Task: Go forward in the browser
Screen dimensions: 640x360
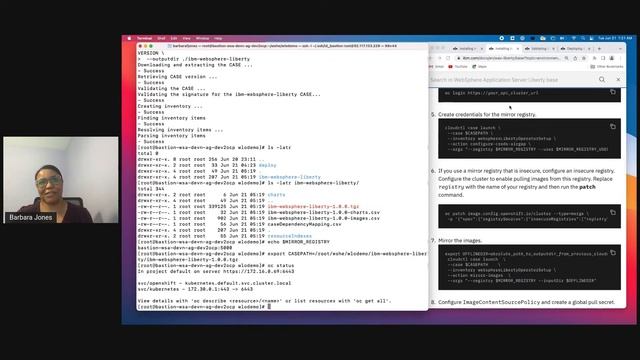Action: (x=440, y=58)
